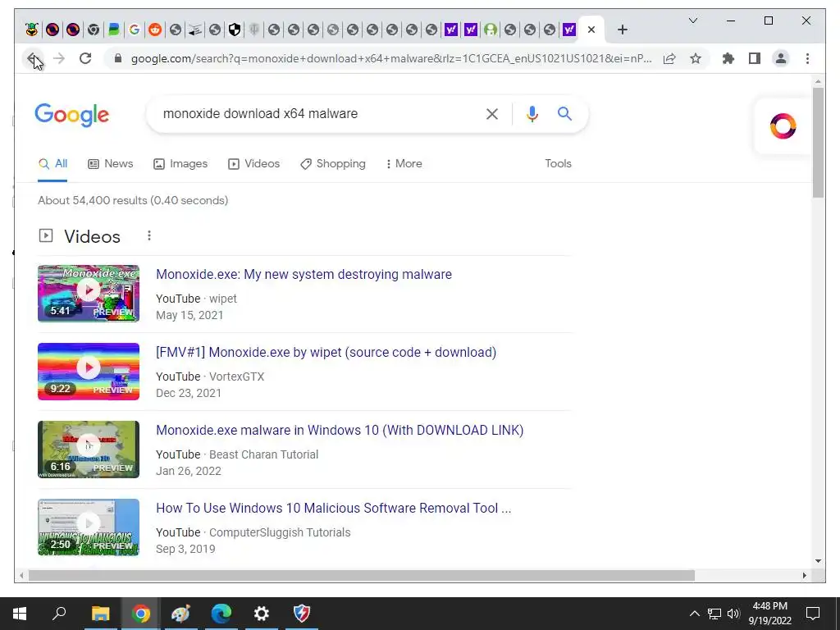Open '[FMV#1] Monoxide.exe by wipet' video link

tap(326, 352)
